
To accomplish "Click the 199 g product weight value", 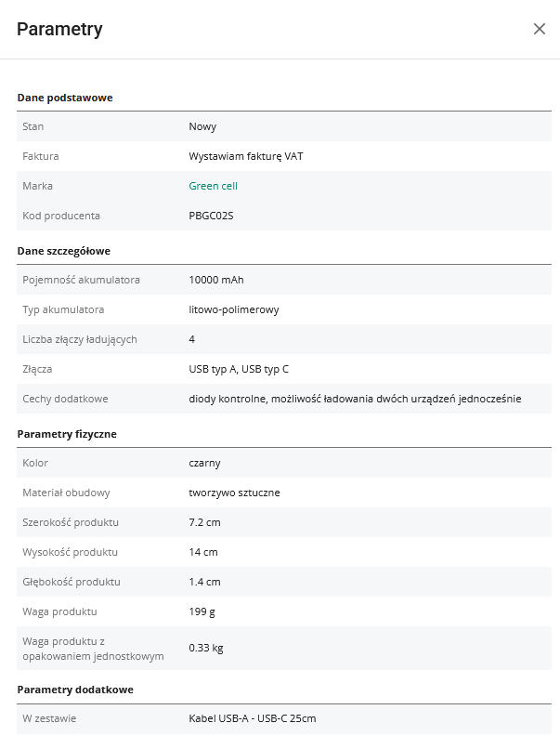I will coord(203,611).
